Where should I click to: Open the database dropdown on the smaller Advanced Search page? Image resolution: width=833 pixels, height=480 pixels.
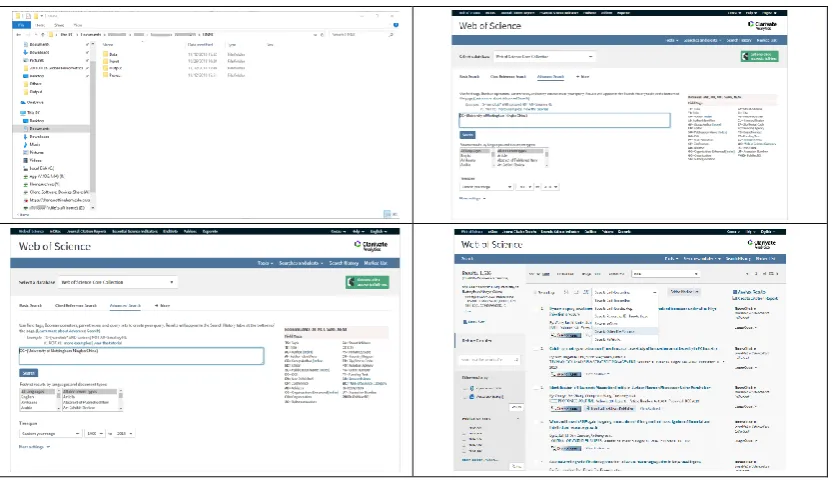(x=545, y=56)
